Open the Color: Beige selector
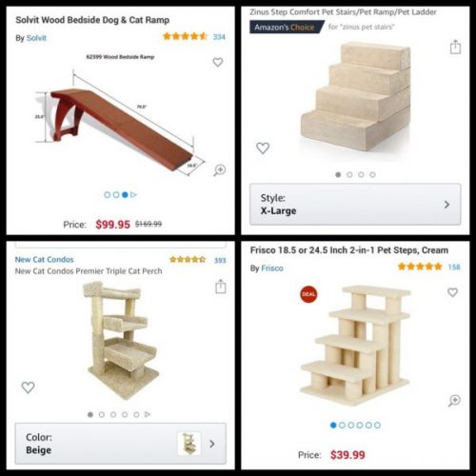Image resolution: width=476 pixels, height=476 pixels. click(x=121, y=444)
